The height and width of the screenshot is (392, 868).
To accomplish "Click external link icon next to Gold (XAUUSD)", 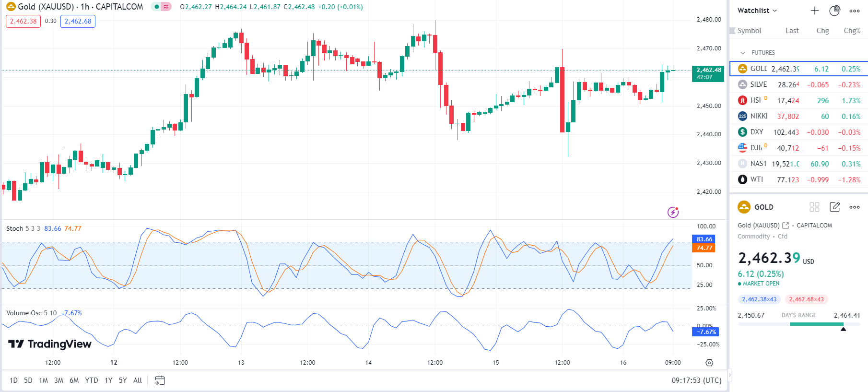I will coord(786,225).
